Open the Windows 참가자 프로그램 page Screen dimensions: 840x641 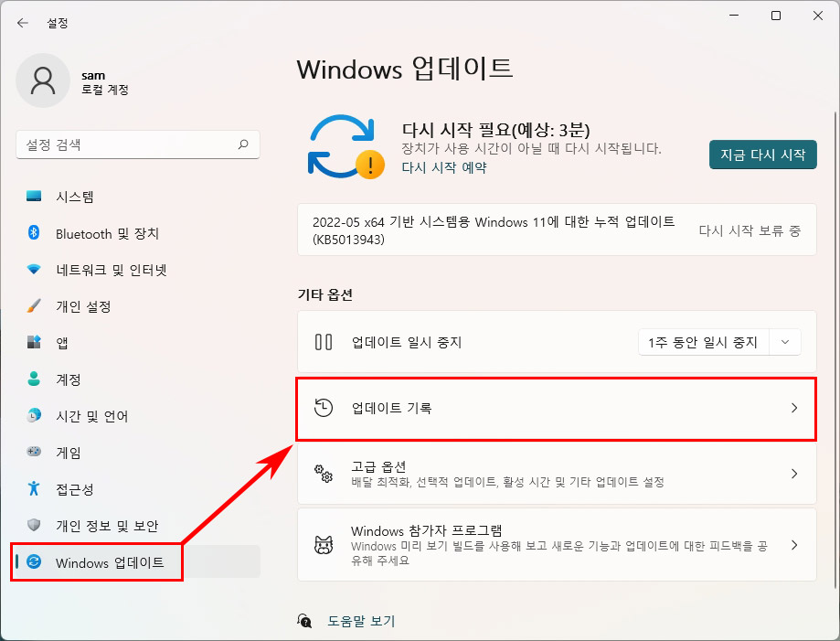556,544
